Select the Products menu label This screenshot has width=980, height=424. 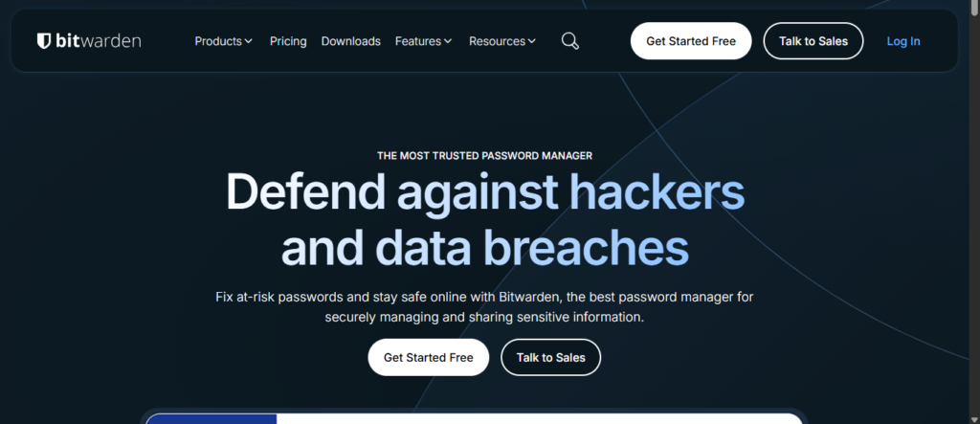218,41
